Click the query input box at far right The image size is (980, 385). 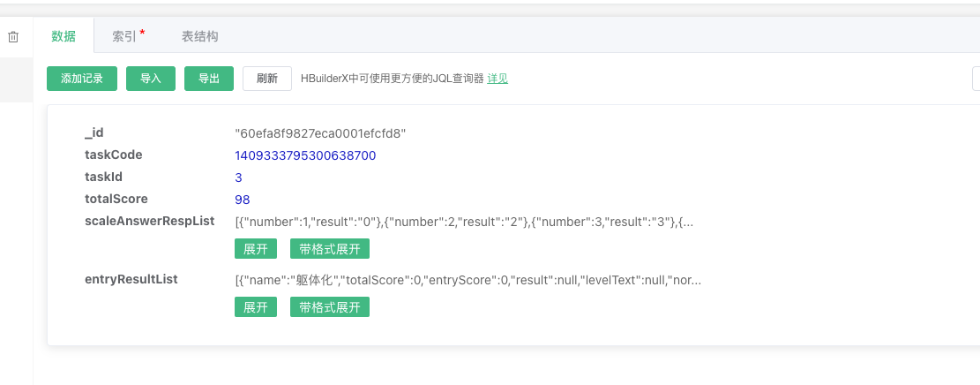click(x=976, y=79)
